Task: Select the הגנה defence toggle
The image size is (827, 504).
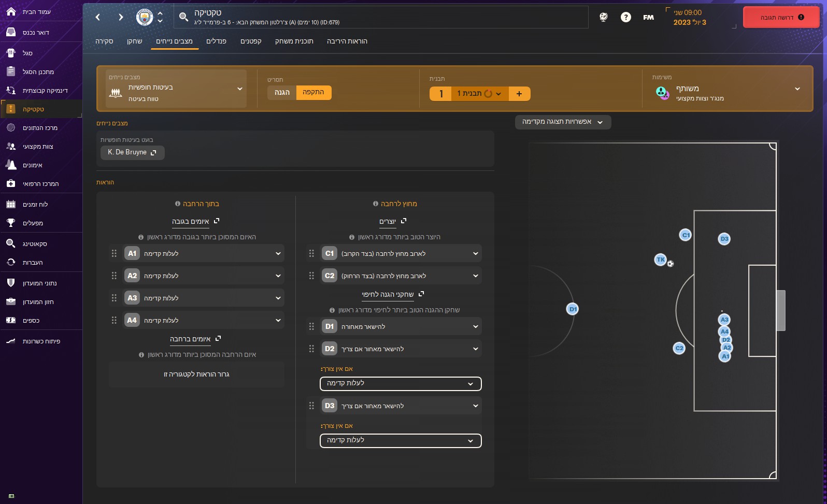Action: pos(282,92)
